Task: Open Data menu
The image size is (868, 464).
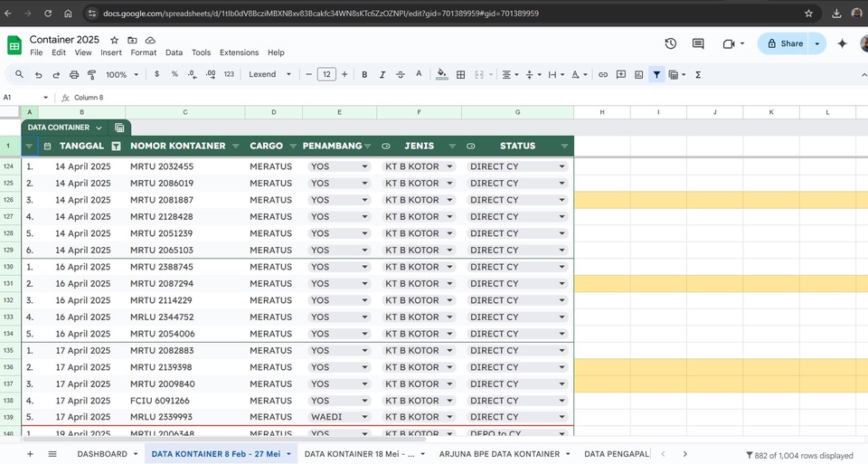Action: coord(174,52)
